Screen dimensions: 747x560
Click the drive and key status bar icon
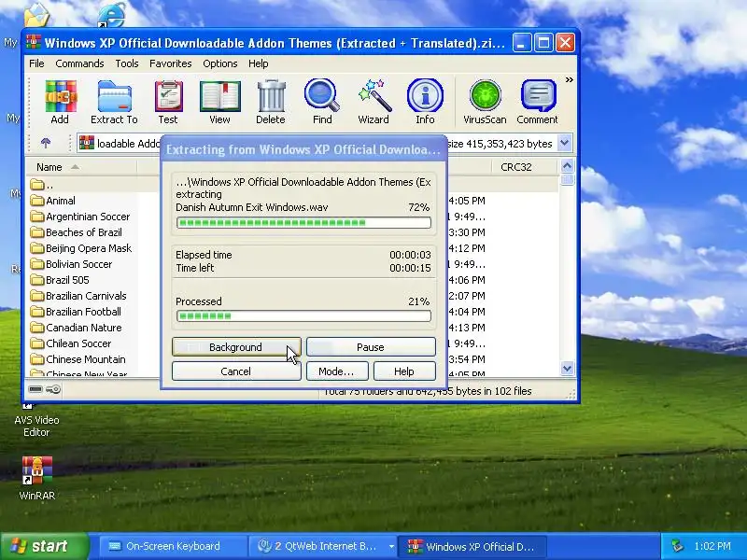click(x=44, y=390)
